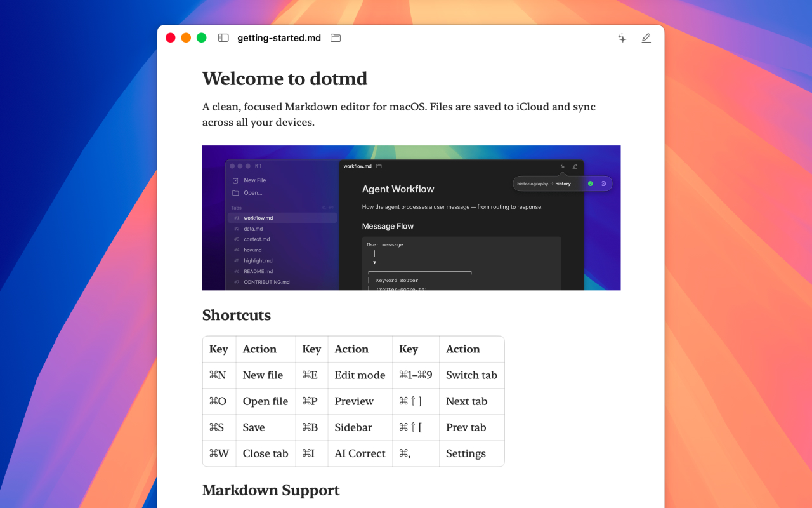Close the window with red button

click(x=171, y=38)
